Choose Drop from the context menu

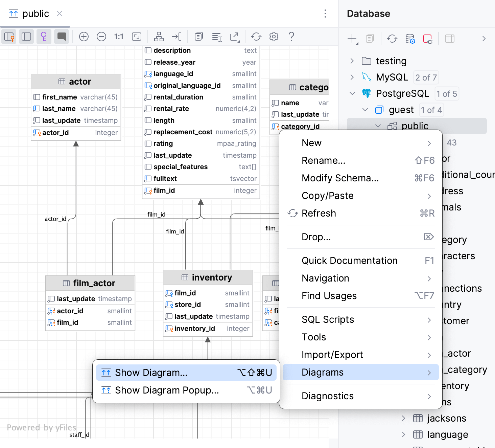[316, 237]
